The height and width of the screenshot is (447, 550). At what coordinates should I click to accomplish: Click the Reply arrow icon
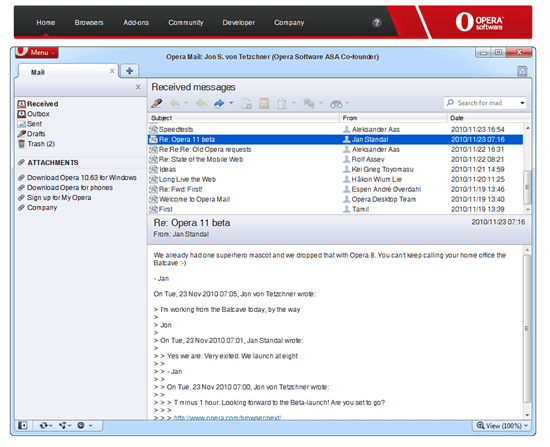coord(175,104)
